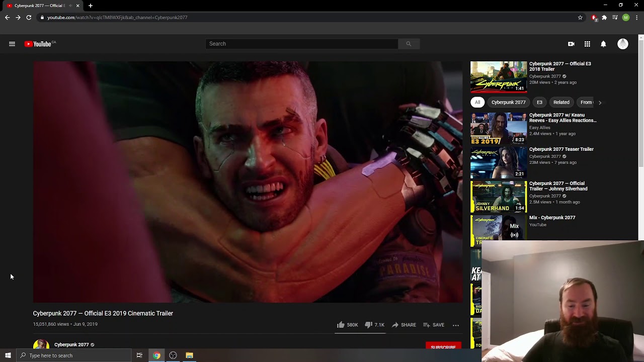Click the YouTube logo to go home

(38, 44)
